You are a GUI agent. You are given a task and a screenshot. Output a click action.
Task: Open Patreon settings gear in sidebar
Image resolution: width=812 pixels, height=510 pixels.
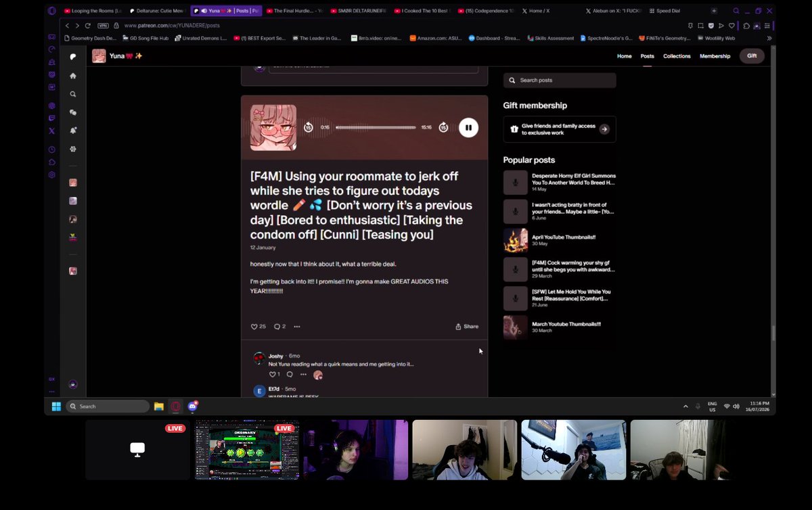pyautogui.click(x=73, y=149)
